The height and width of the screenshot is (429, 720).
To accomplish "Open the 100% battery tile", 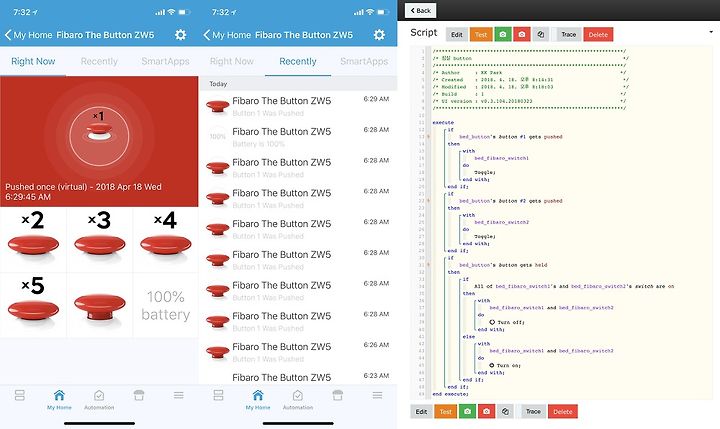I will tap(166, 305).
